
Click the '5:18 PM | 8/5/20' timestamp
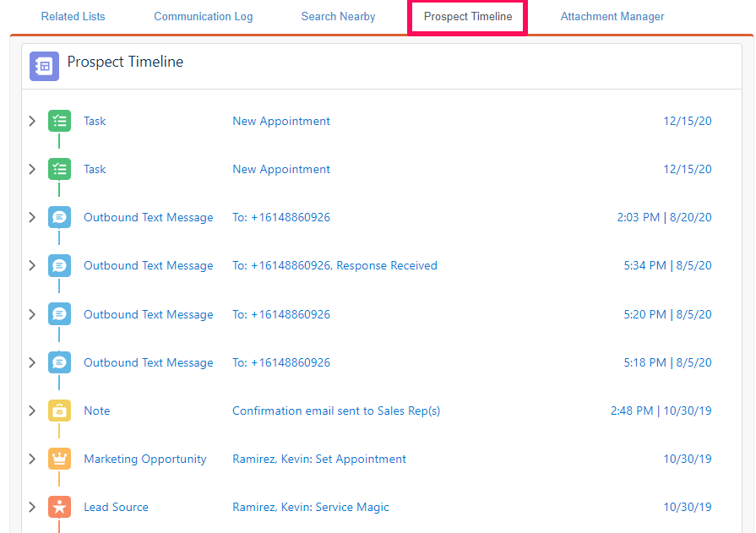(x=668, y=362)
